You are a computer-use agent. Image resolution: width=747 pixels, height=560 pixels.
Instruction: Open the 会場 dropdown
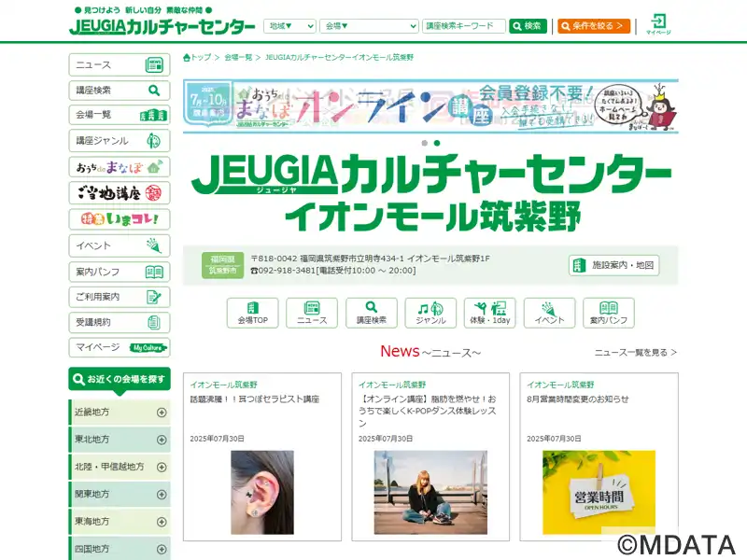tap(369, 26)
